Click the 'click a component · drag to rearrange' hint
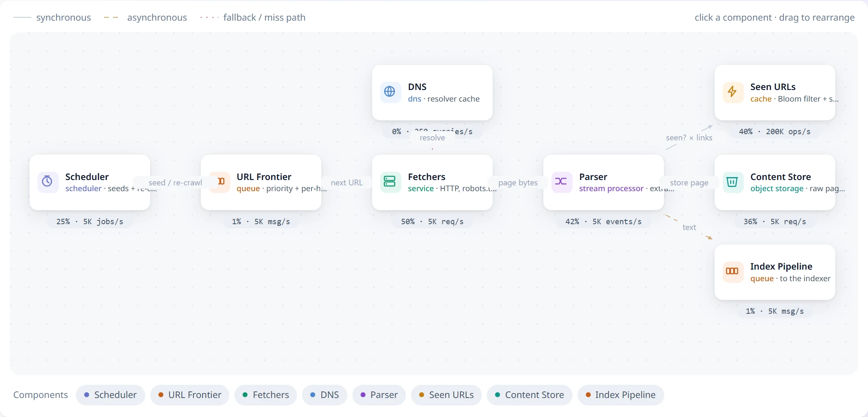 tap(775, 17)
